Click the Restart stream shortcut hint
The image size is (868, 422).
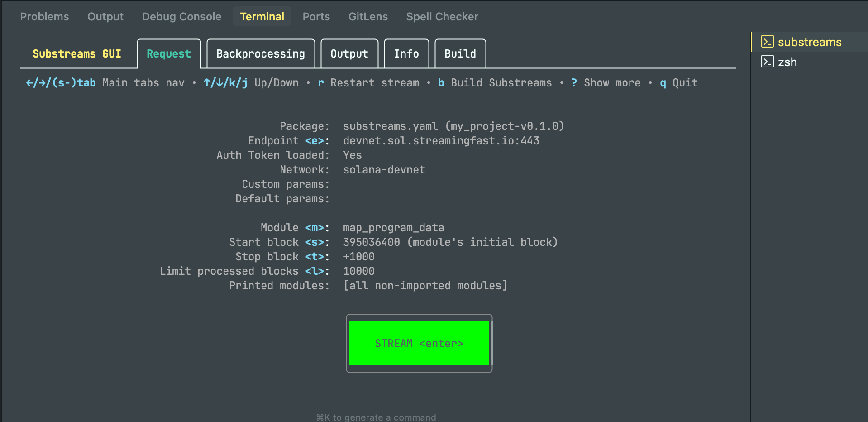(368, 83)
